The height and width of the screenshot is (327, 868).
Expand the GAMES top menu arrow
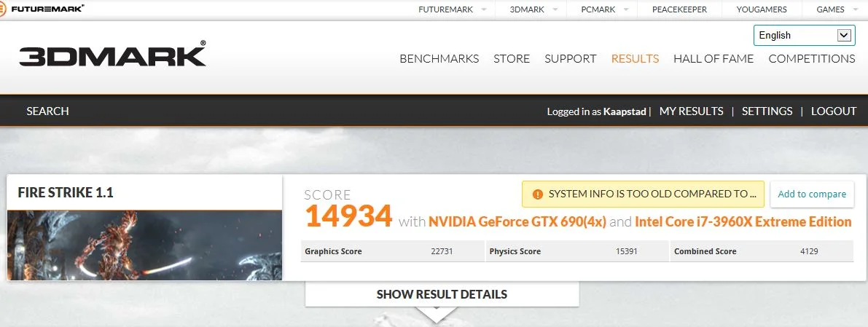click(856, 9)
